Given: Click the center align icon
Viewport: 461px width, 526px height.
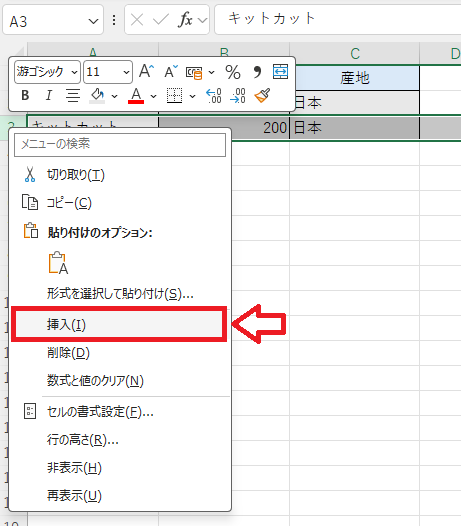Looking at the screenshot, I should click(x=73, y=96).
